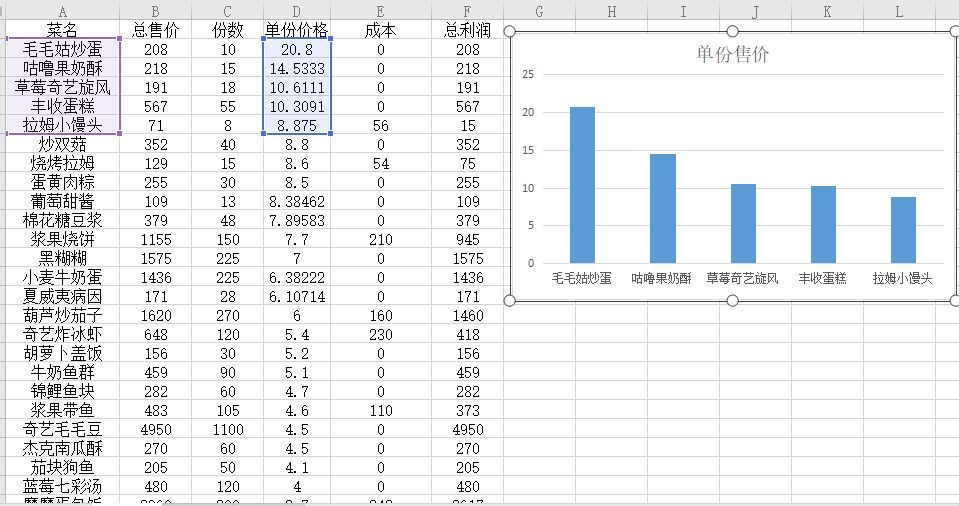Select the 毛毛姑炒蛋 bar in chart
The height and width of the screenshot is (506, 959).
pyautogui.click(x=582, y=185)
